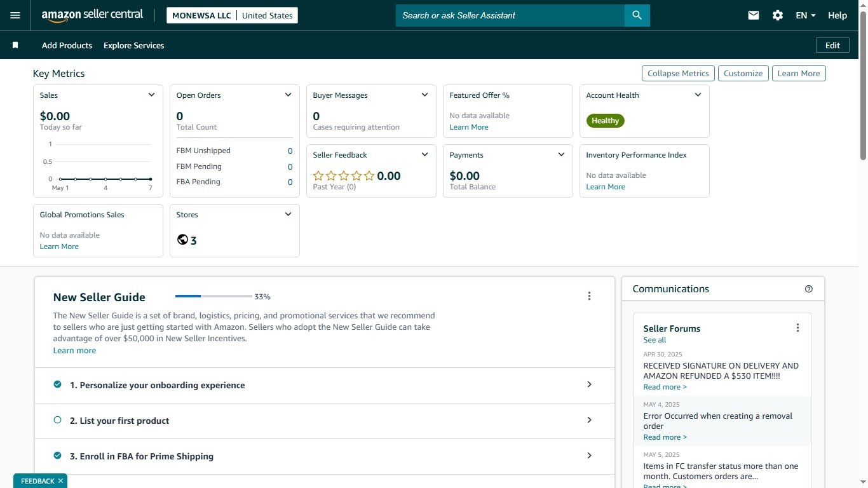Click See all under Seller Forums

pos(654,340)
